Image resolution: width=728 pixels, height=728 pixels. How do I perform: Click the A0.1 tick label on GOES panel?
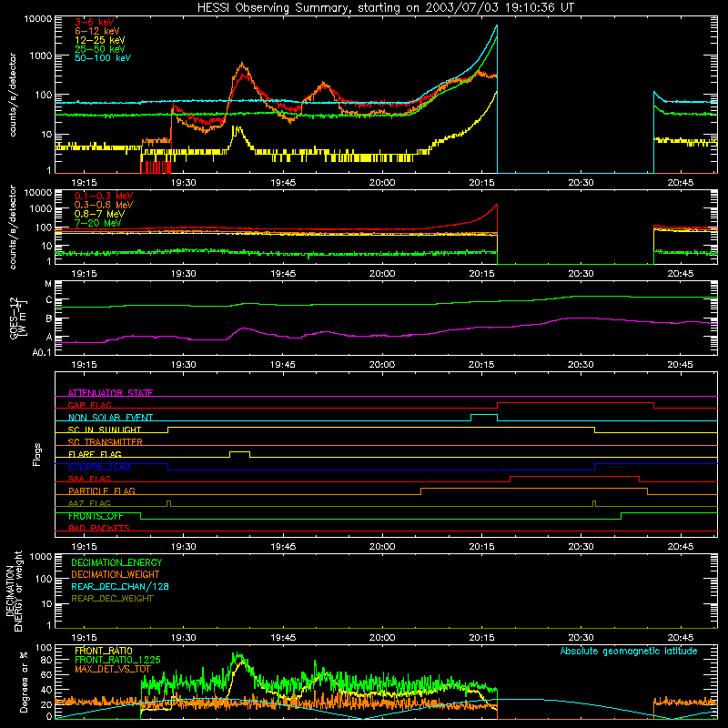pos(42,353)
